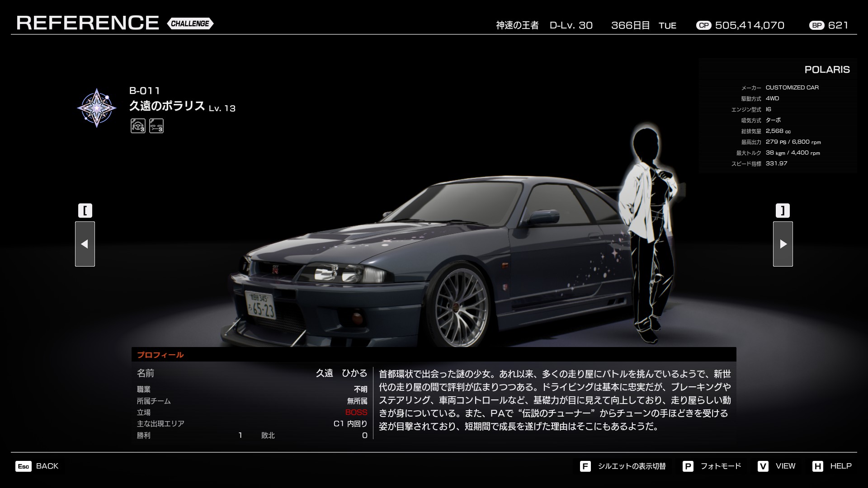This screenshot has height=488, width=868.
Task: Click the slipstream cars skill icon
Action: coord(156,126)
